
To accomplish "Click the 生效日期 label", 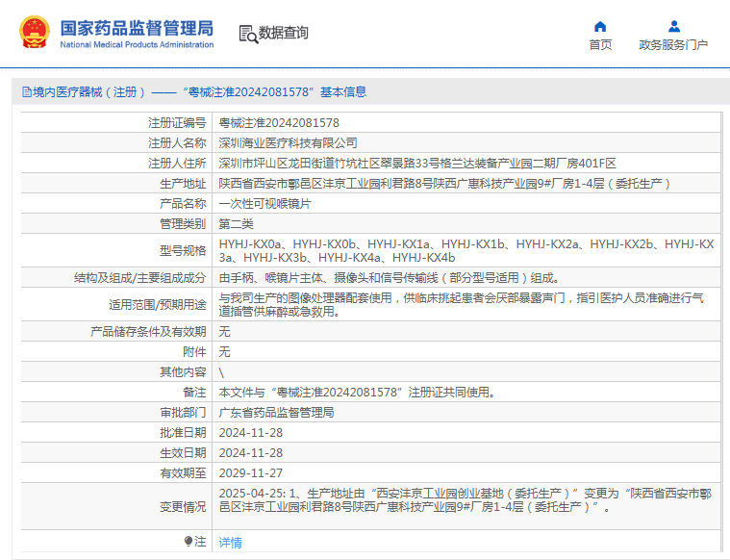I will (x=183, y=453).
